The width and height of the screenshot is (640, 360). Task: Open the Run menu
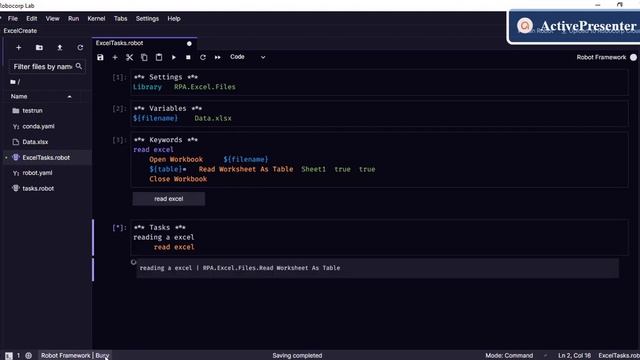[x=73, y=19]
